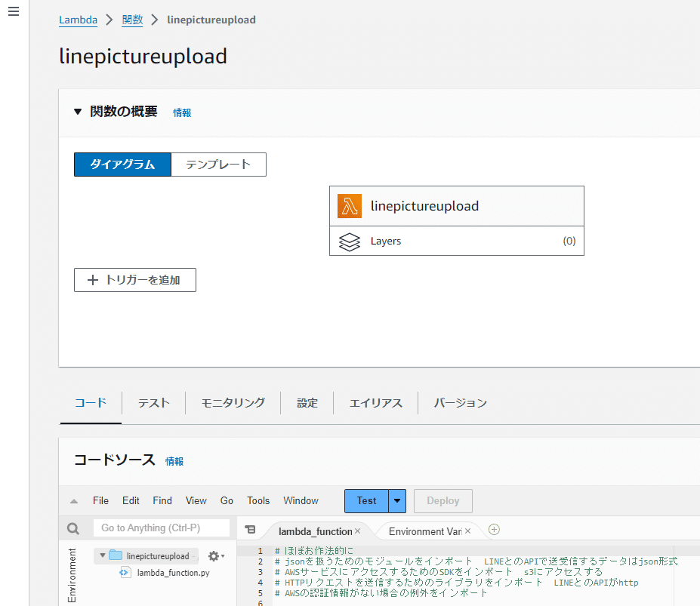This screenshot has height=606, width=700.
Task: Open the View menu
Action: tap(196, 500)
